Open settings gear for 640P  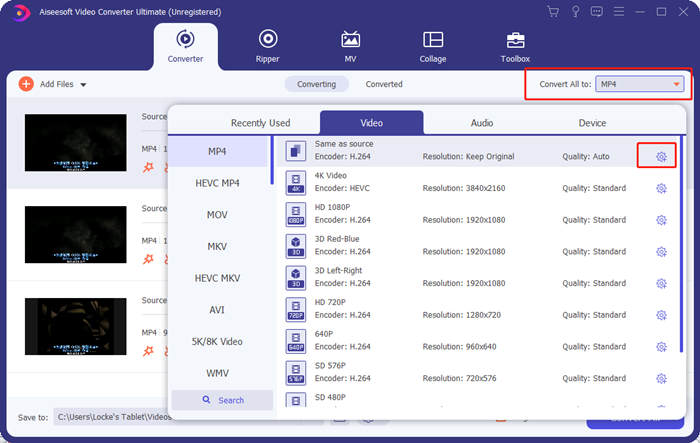(x=661, y=347)
